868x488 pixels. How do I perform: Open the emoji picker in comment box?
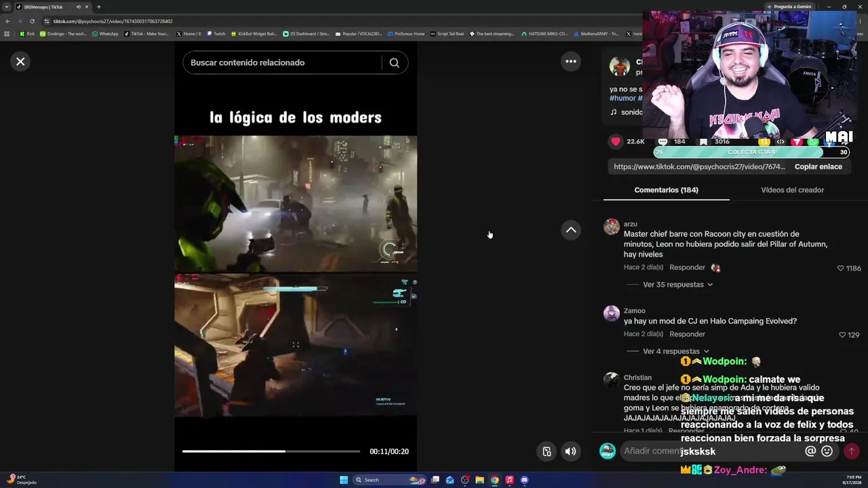tap(827, 451)
